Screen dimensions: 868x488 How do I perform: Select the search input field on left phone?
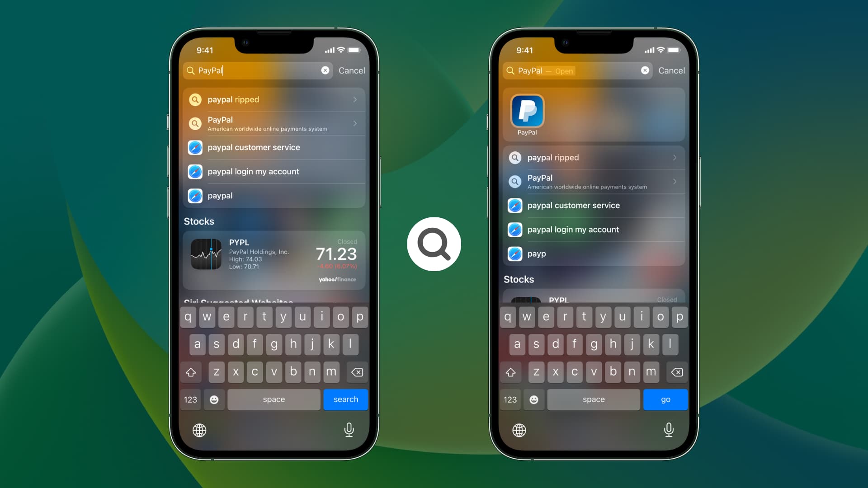click(x=258, y=70)
